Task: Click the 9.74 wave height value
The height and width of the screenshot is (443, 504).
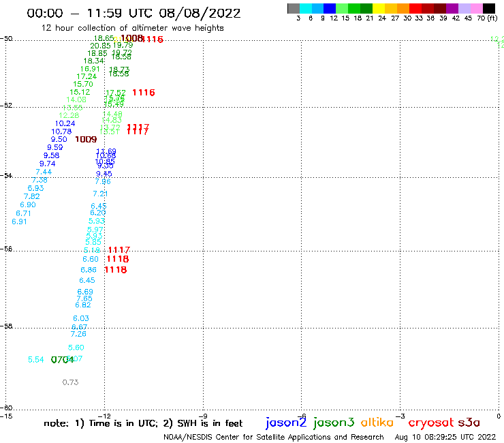Action: [47, 164]
